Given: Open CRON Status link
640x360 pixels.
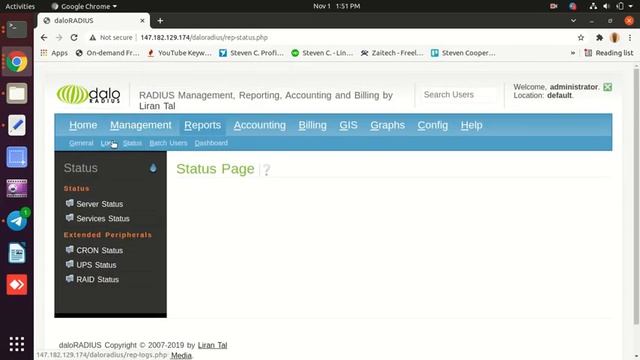Looking at the screenshot, I should point(100,251).
